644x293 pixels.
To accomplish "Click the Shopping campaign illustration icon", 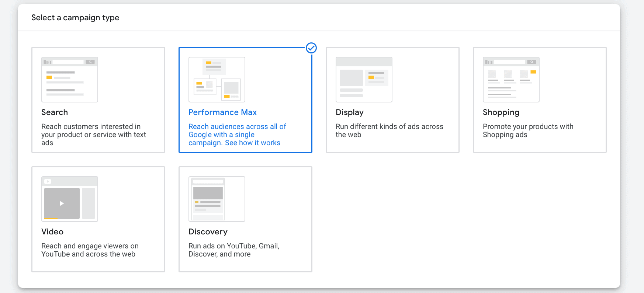I will [511, 80].
